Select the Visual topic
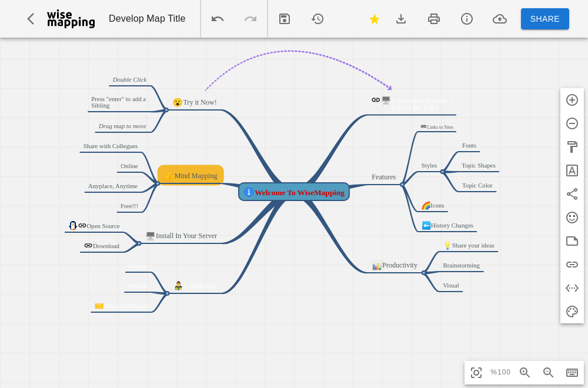The height and width of the screenshot is (388, 588). pyautogui.click(x=451, y=285)
